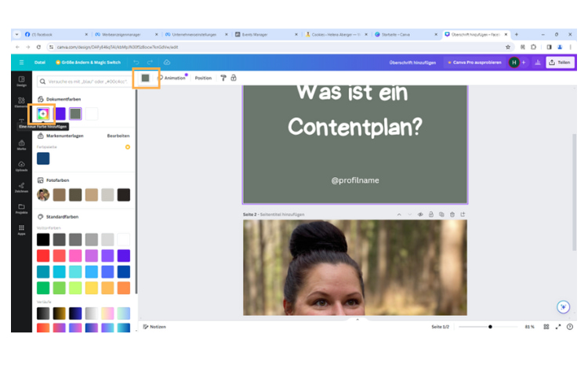Click the Teilen share button
Screen dimensions: 588x392
(x=560, y=62)
